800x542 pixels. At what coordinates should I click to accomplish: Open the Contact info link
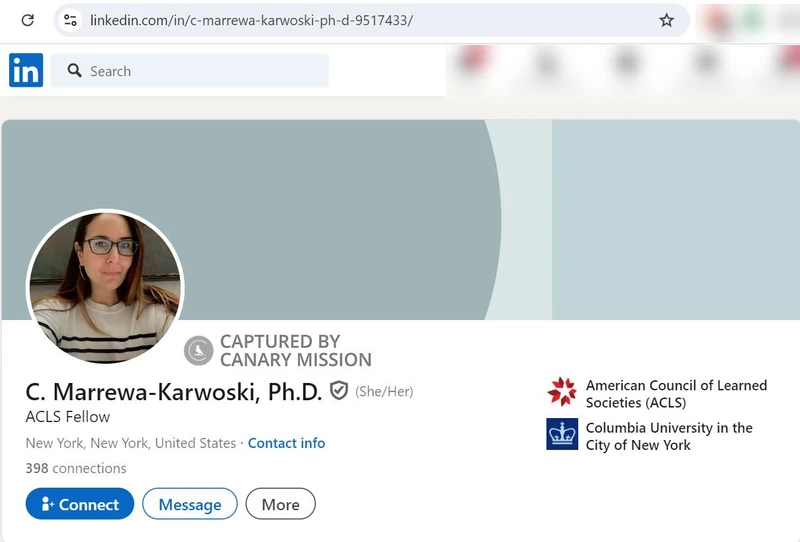pyautogui.click(x=286, y=443)
